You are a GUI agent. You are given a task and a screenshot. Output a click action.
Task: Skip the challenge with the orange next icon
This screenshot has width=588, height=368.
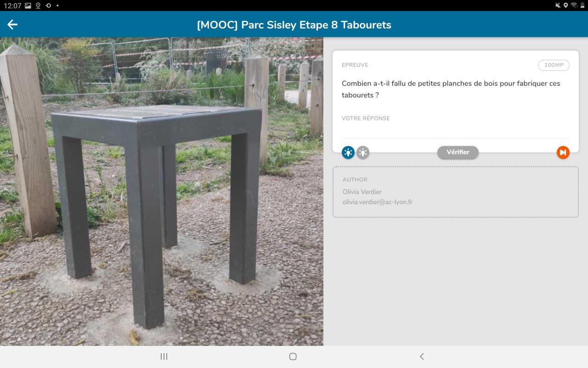pos(563,152)
